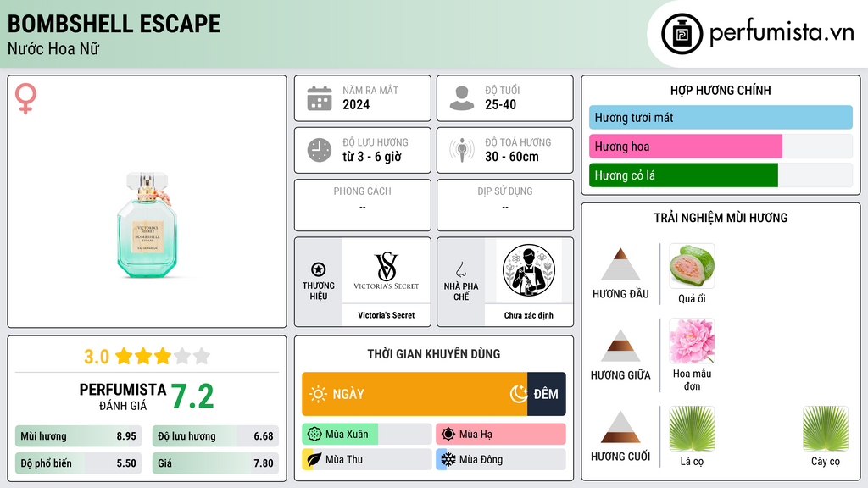
Task: Click the perfumista.vn bottle logo icon
Action: click(x=682, y=34)
